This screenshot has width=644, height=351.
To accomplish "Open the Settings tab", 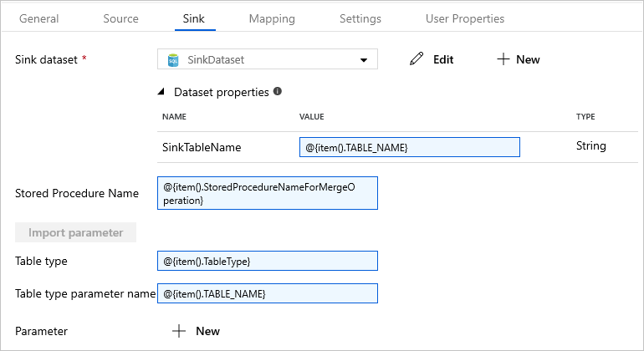I will point(360,18).
